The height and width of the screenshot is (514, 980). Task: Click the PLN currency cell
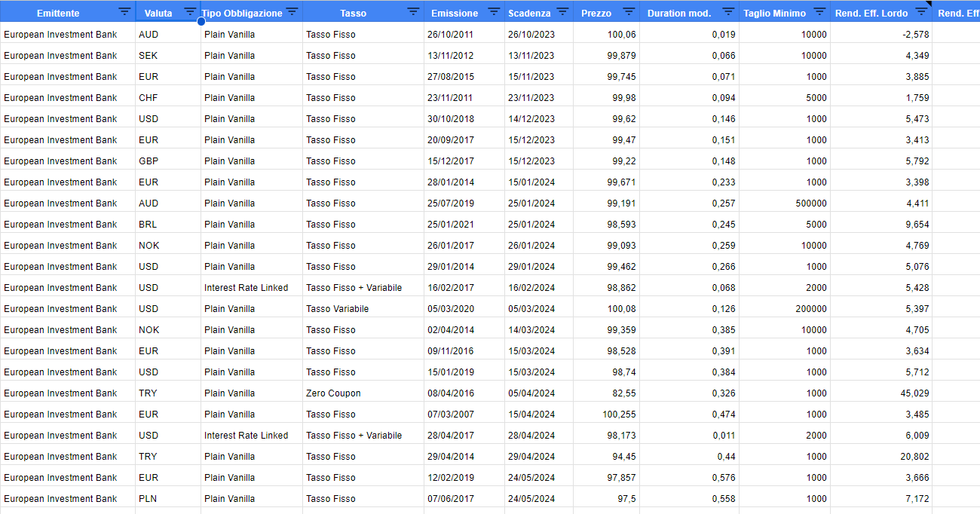148,498
